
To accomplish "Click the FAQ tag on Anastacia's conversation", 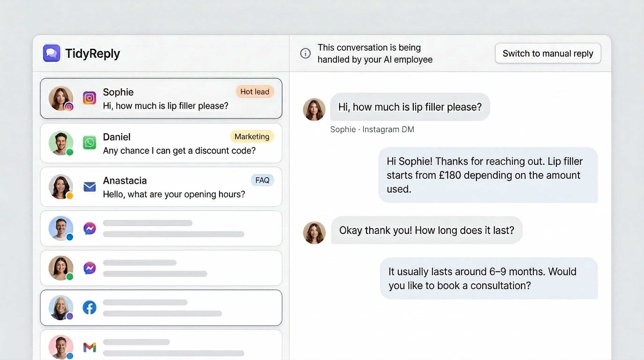I will pyautogui.click(x=262, y=180).
